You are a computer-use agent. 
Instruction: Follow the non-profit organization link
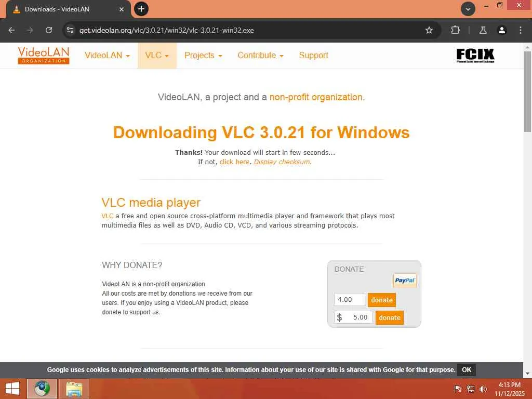click(316, 97)
